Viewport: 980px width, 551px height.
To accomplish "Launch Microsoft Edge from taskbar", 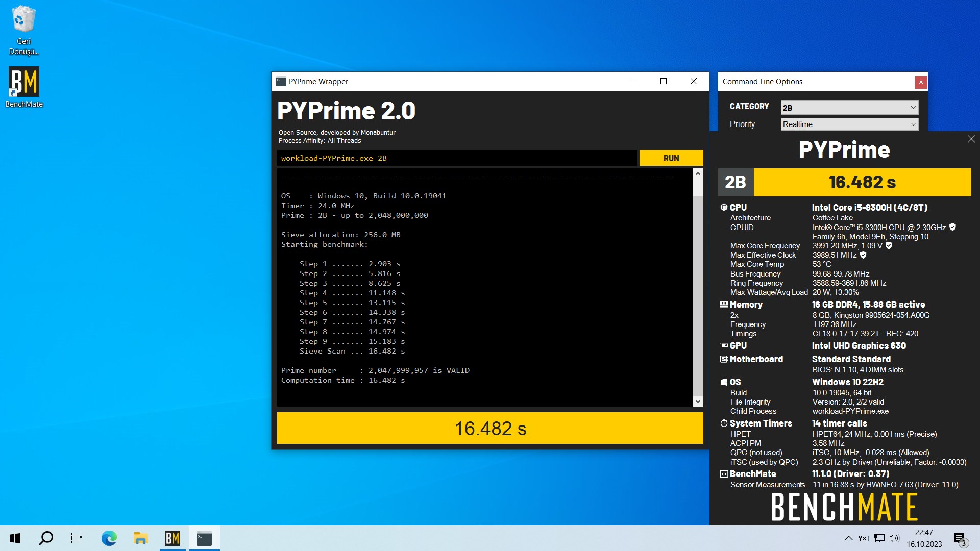I will pos(109,538).
